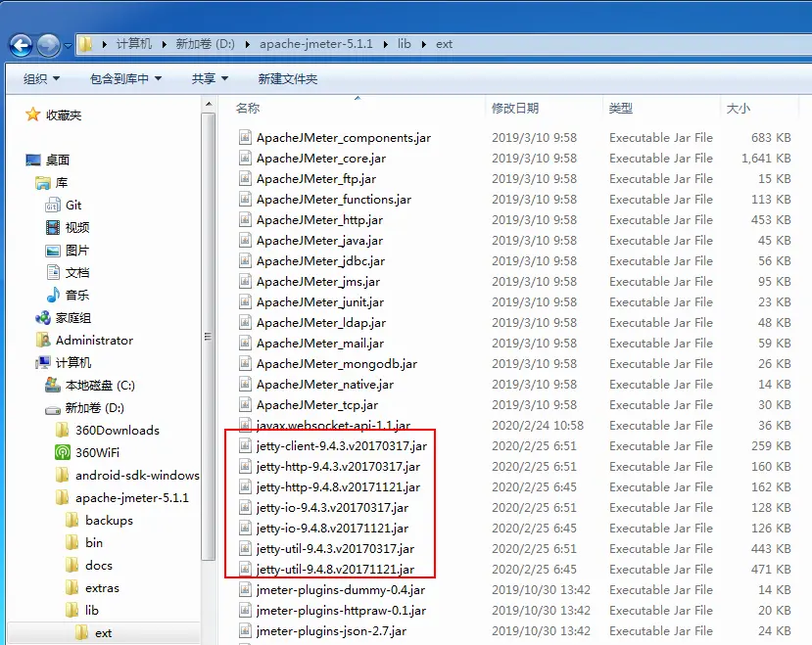Select the jetty-util-9.4.8.v20171121.jar file icon

(245, 569)
